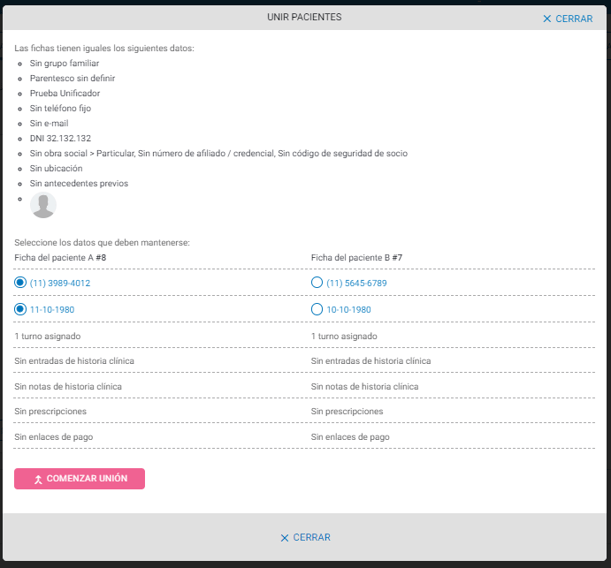The height and width of the screenshot is (568, 611).
Task: Click the merge arrow icon in COMENZAR UNIÓN
Action: click(38, 479)
